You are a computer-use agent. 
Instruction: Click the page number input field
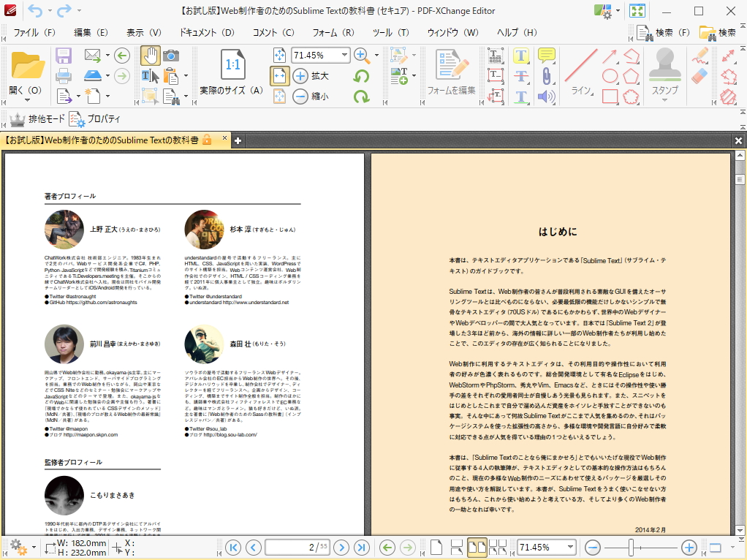(x=297, y=547)
